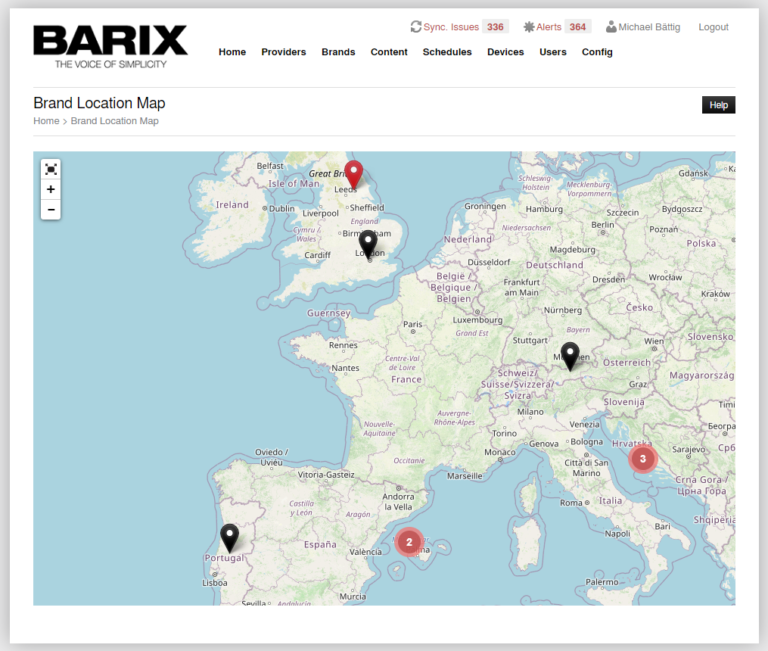Open Michael Bättig user profile
This screenshot has width=768, height=651.
tap(643, 27)
